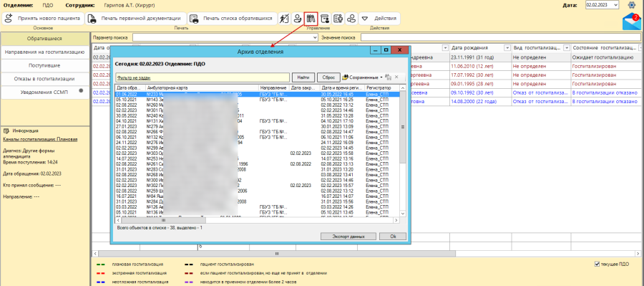Maximize the 'Архив отделения' window
644x286 pixels.
(386, 49)
